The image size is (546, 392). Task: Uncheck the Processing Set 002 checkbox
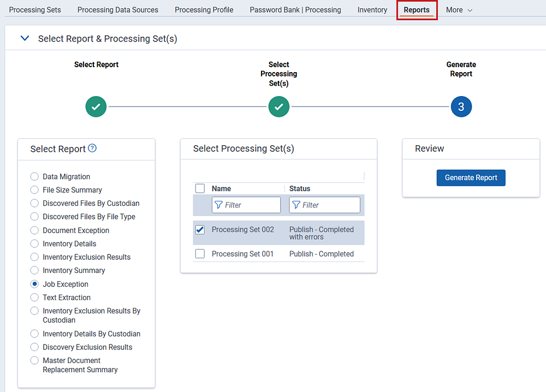pyautogui.click(x=200, y=230)
